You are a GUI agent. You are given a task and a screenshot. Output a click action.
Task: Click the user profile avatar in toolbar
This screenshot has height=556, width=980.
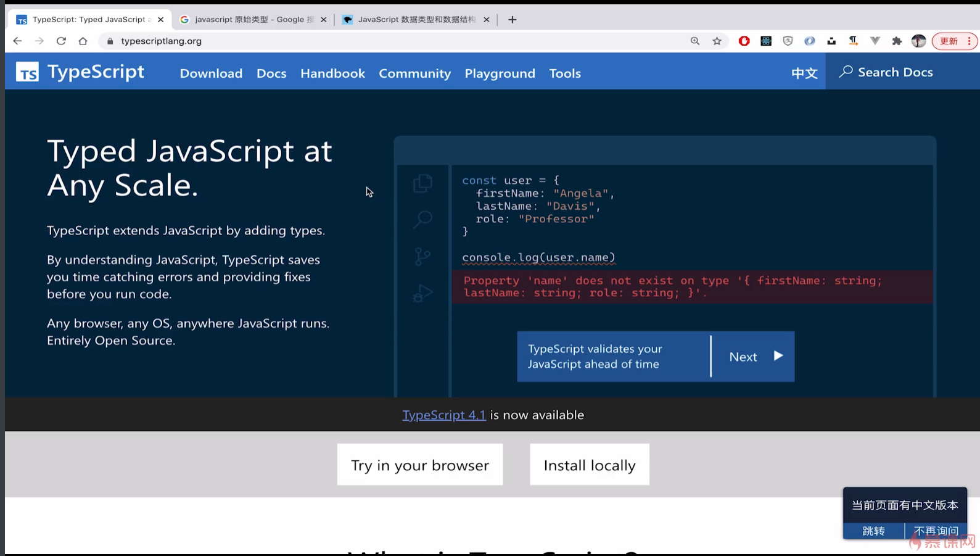tap(918, 41)
